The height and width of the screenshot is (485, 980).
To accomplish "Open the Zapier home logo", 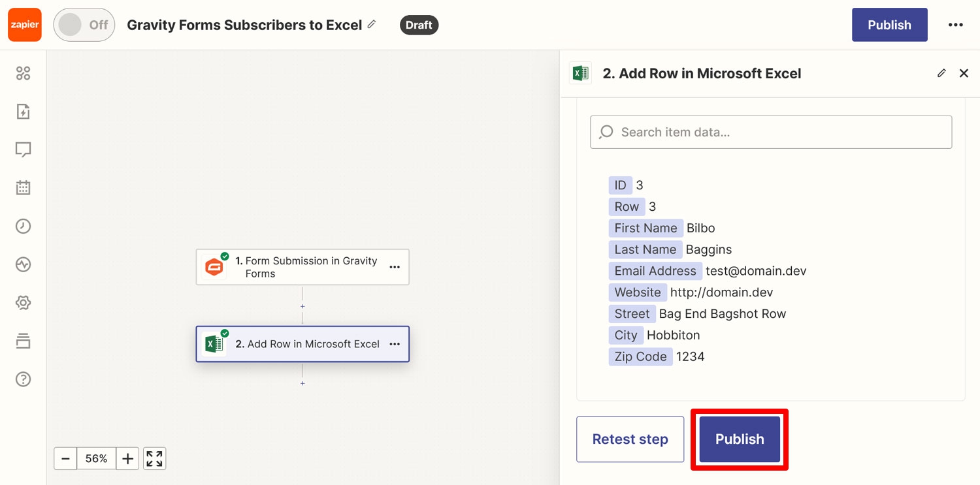I will [x=25, y=25].
